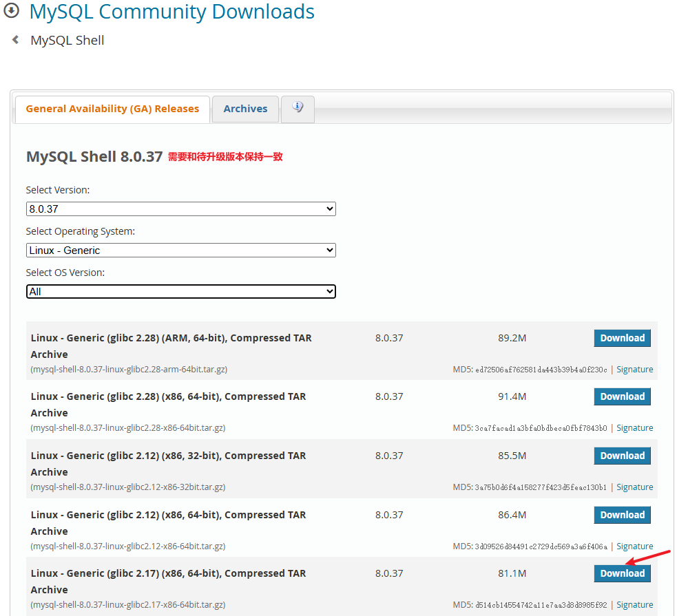Click the MD5 hash starting ed72506a

tap(541, 370)
